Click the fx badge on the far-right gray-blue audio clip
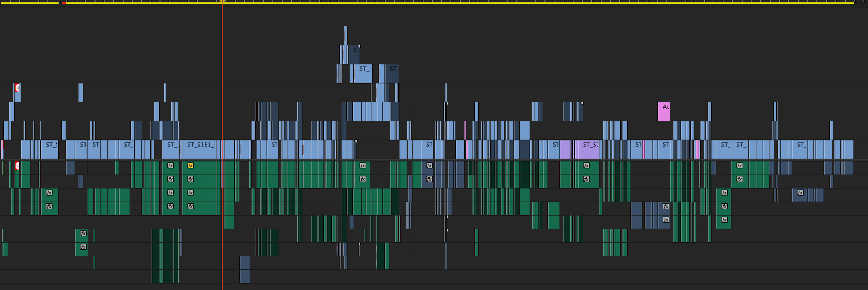868x290 pixels. coord(800,193)
